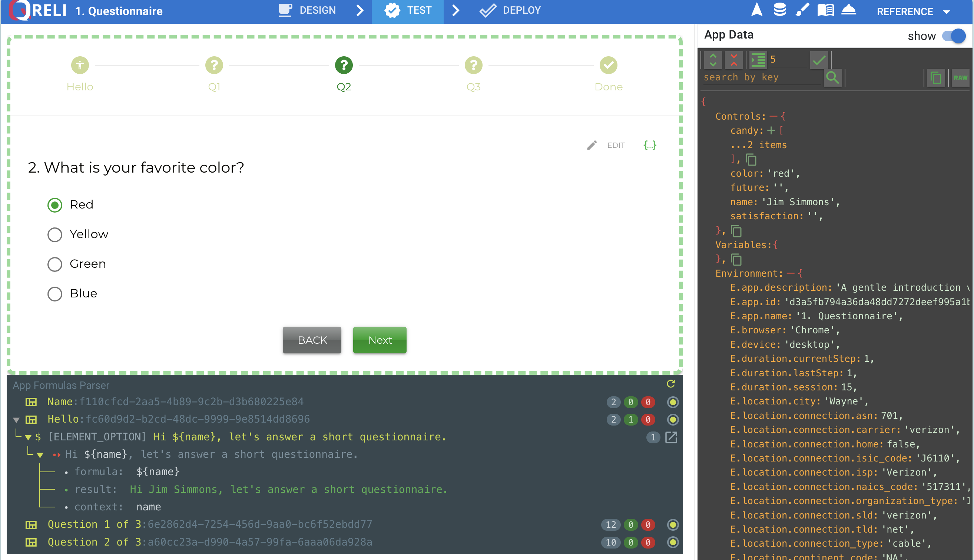Screen dimensions: 974x560
Task: Toggle the Hello row circle indicator
Action: tap(672, 419)
